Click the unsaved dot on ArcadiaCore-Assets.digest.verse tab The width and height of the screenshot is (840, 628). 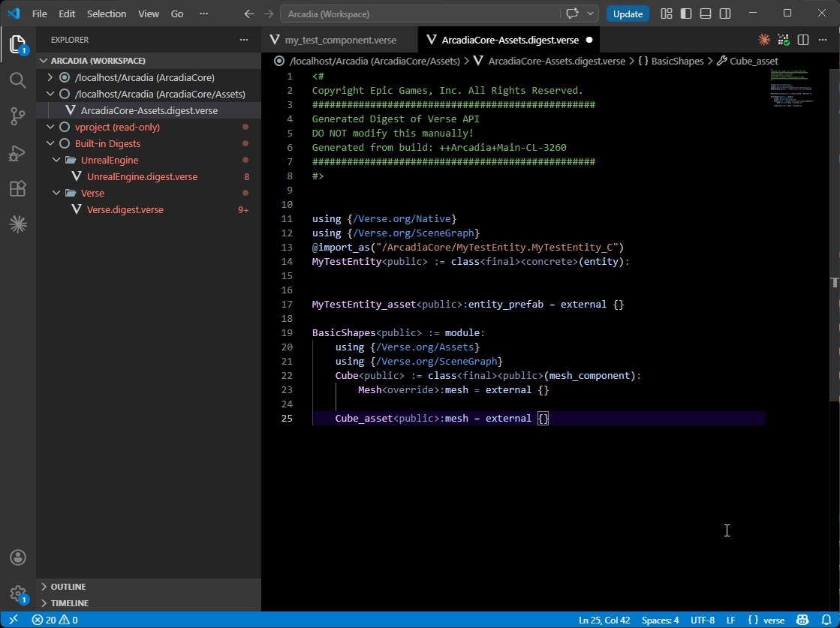(x=589, y=40)
